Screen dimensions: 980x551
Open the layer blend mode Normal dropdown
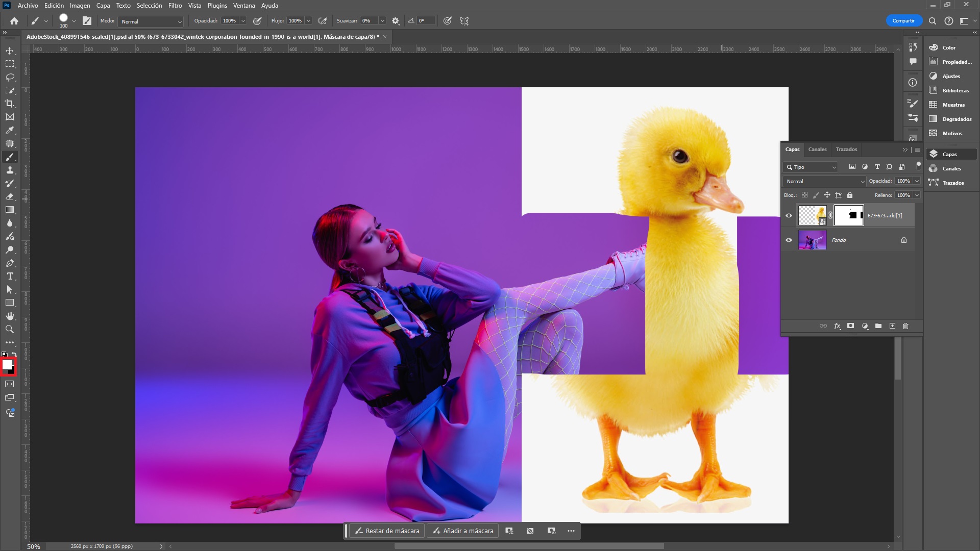pyautogui.click(x=825, y=182)
